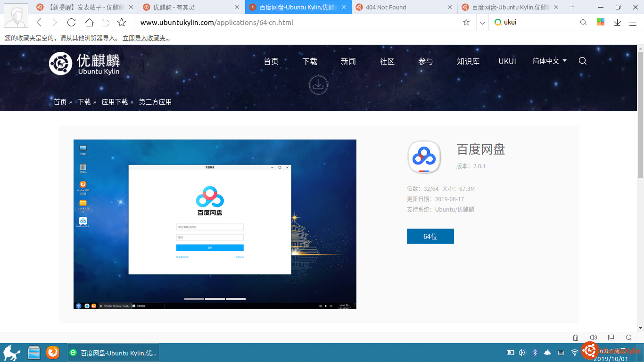The width and height of the screenshot is (644, 362).
Task: Open the browser downloads arrow icon
Action: [617, 22]
